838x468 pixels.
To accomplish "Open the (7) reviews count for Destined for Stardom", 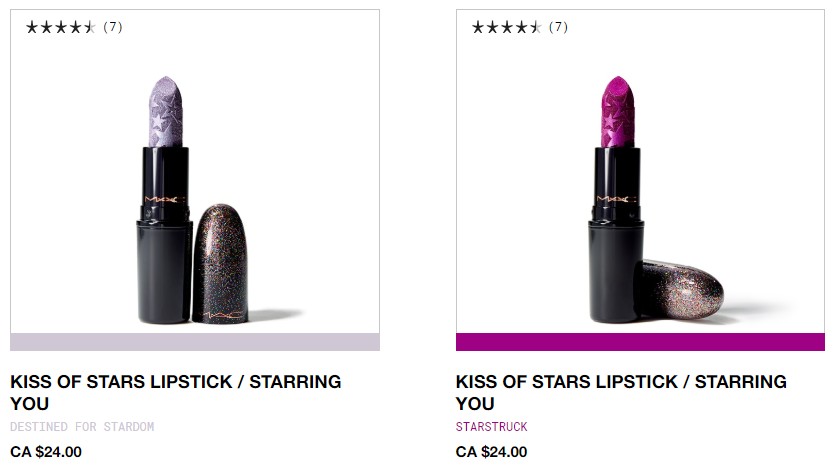I will [113, 28].
